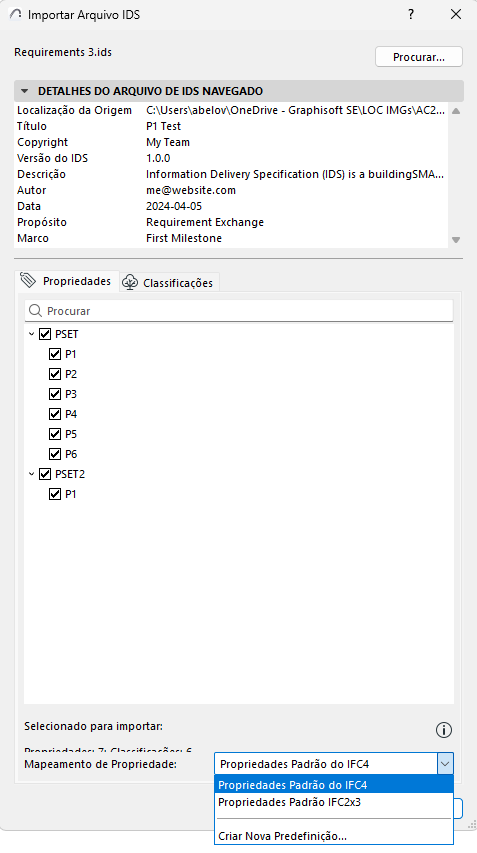This screenshot has height=853, width=477.
Task: Select Propriedades Padrão do IFC4 option
Action: pos(334,785)
